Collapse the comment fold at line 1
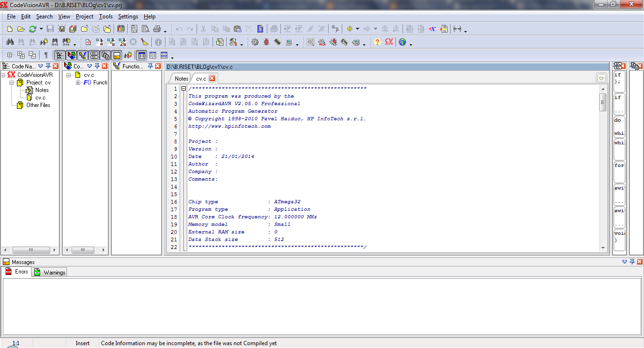Image resolution: width=644 pixels, height=348 pixels. [x=183, y=89]
